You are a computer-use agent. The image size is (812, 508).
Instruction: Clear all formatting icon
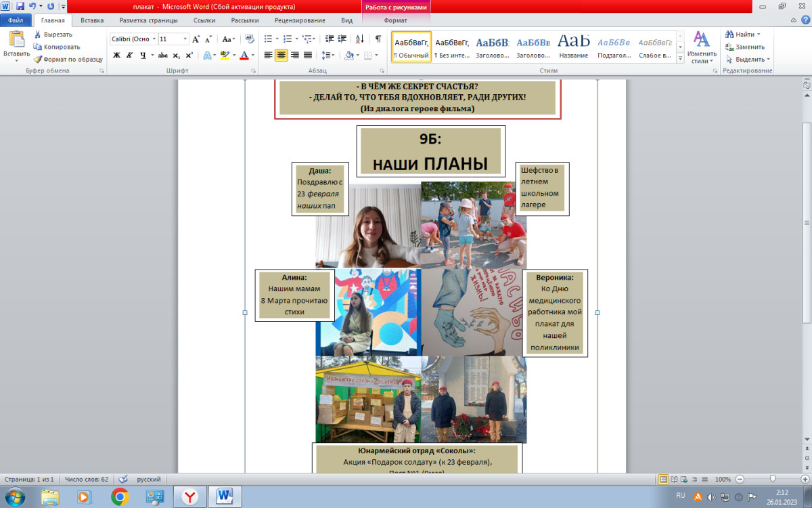(x=250, y=39)
